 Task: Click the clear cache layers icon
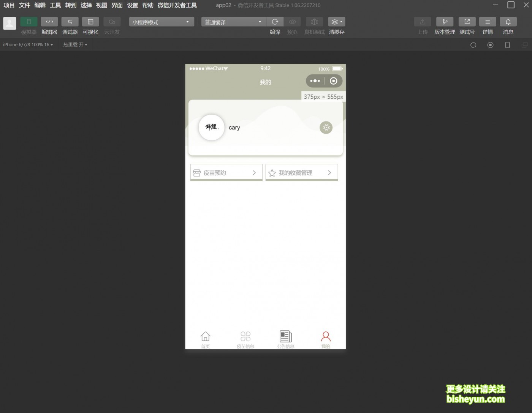336,22
